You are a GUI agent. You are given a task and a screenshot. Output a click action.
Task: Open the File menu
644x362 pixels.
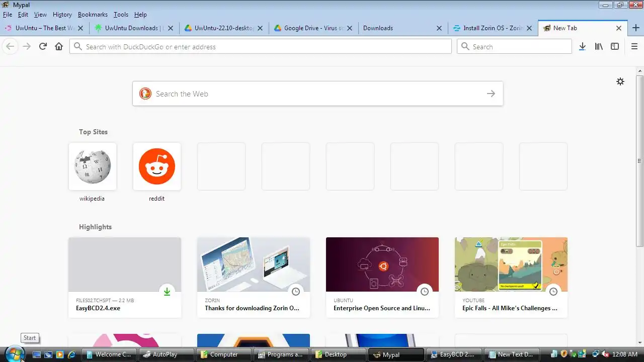click(x=7, y=15)
